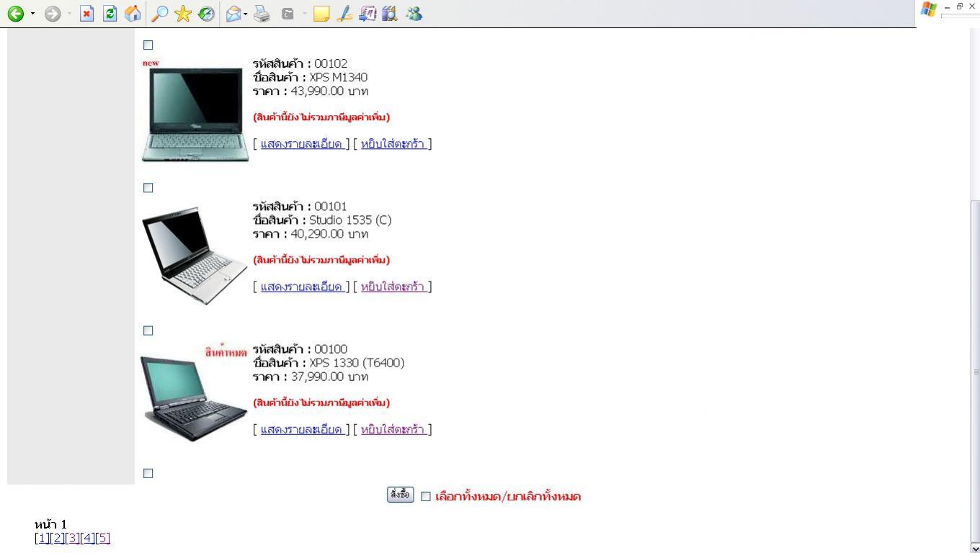This screenshot has width=980, height=553.
Task: Open แสดงรายละเอียด for Studio 1535 (C)
Action: point(301,287)
